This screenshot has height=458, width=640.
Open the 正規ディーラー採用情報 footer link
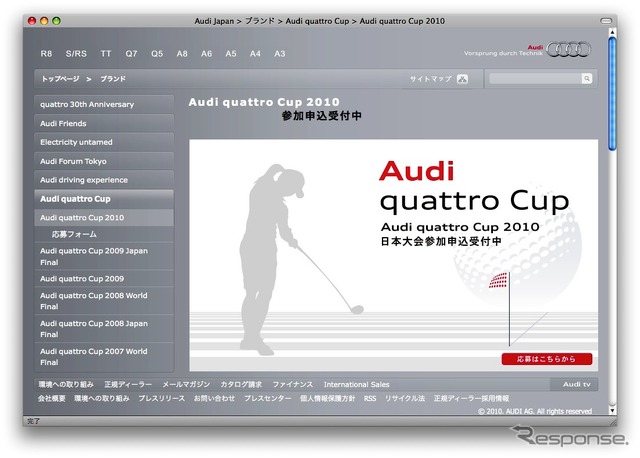471,398
